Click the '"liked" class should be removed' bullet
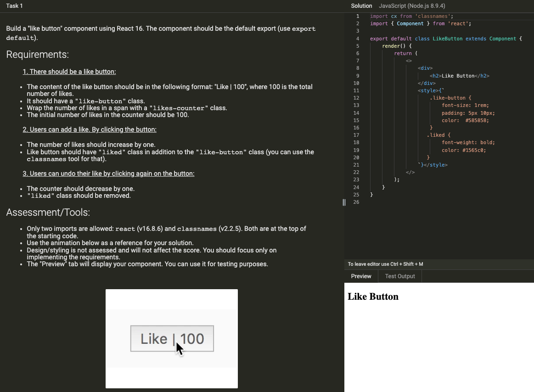The height and width of the screenshot is (392, 534). click(x=79, y=196)
